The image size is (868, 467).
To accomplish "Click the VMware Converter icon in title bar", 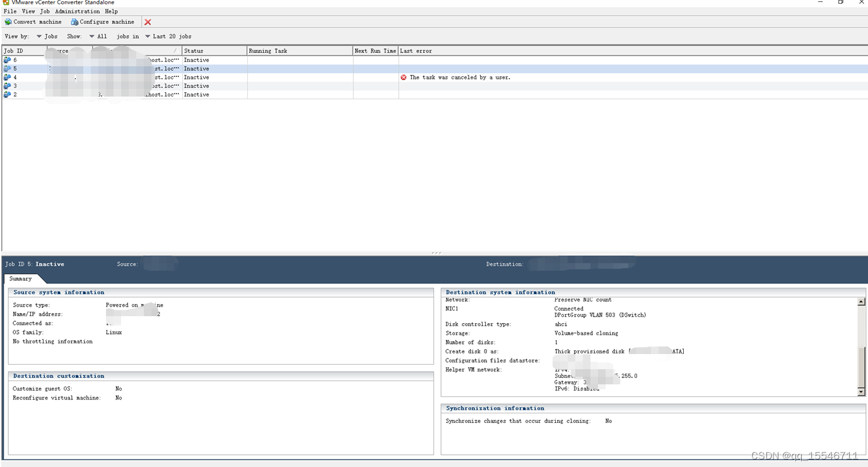I will click(5, 2).
